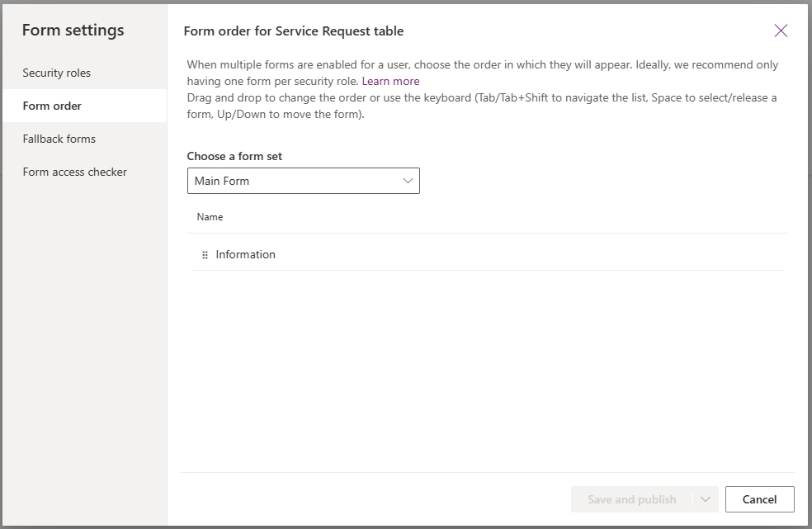The width and height of the screenshot is (812, 529).
Task: Click the Save and publish button
Action: tap(631, 499)
